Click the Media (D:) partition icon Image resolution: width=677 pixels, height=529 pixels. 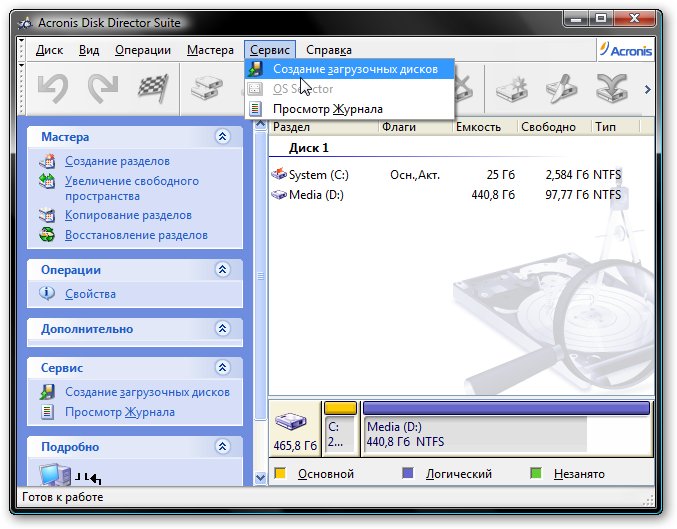(x=278, y=195)
